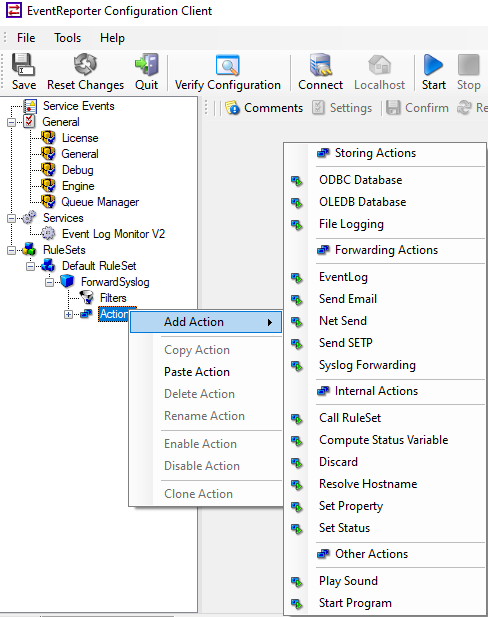Expand the Actions tree node

[x=68, y=314]
